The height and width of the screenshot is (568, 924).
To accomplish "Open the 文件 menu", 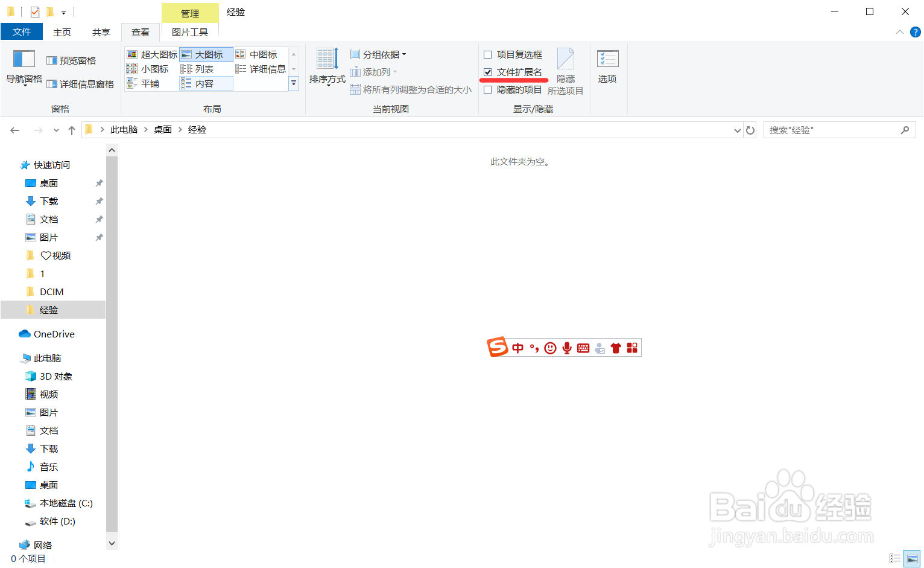I will [22, 32].
